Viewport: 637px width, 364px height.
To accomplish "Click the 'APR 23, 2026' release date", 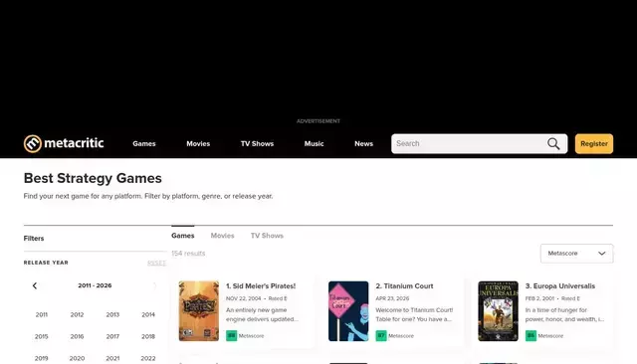I will click(x=392, y=298).
